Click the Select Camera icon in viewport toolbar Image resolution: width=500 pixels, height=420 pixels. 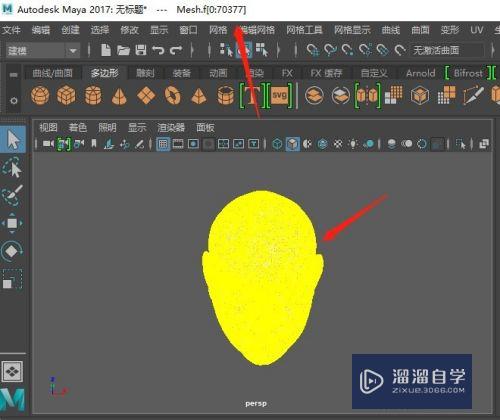(48, 144)
